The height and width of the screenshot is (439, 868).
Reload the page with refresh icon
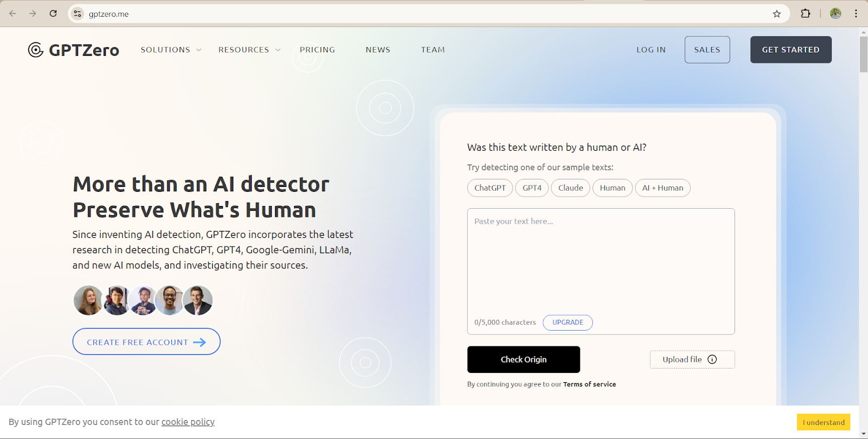53,14
